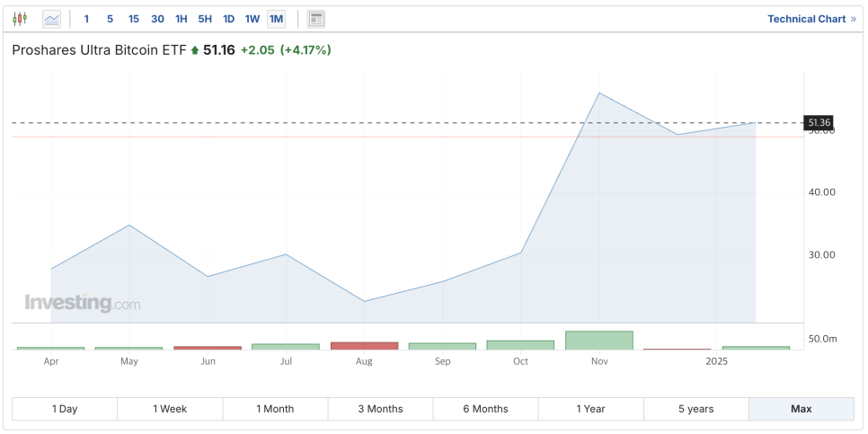Viewport: 868px width, 434px height.
Task: Select the Max range tab
Action: point(802,409)
